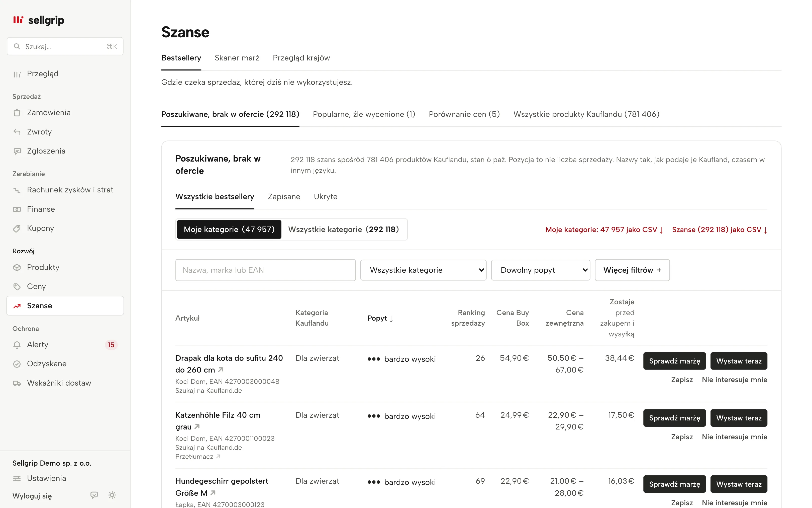Click the Kupony ticket icon

pyautogui.click(x=17, y=229)
